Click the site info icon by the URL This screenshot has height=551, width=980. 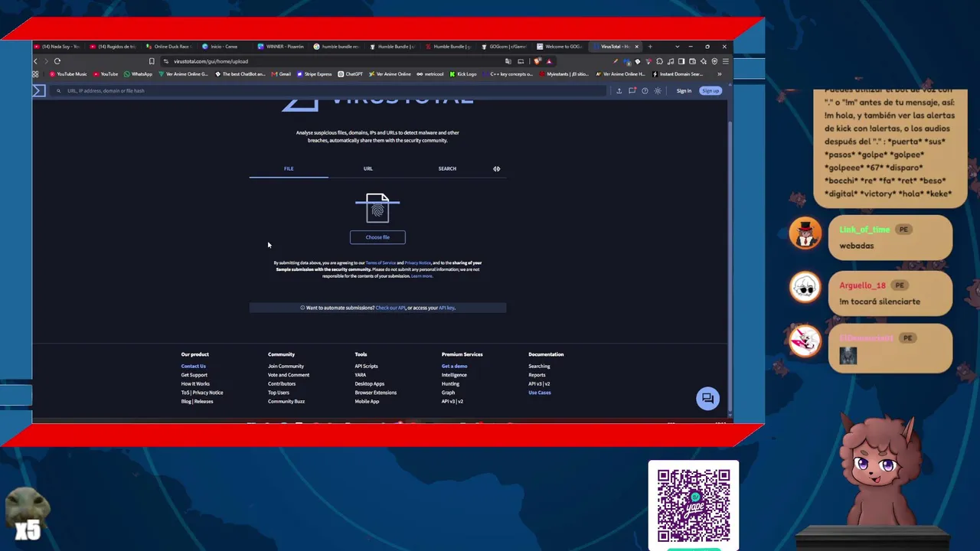[x=166, y=61]
